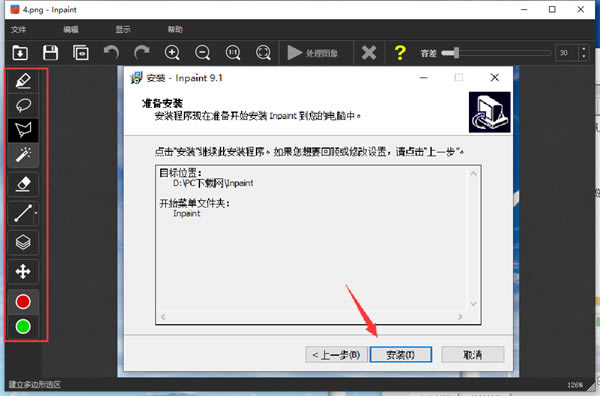Screen dimensions: 600x396
Task: Click the 建立多边形选区 status bar text
Action: click(34, 385)
